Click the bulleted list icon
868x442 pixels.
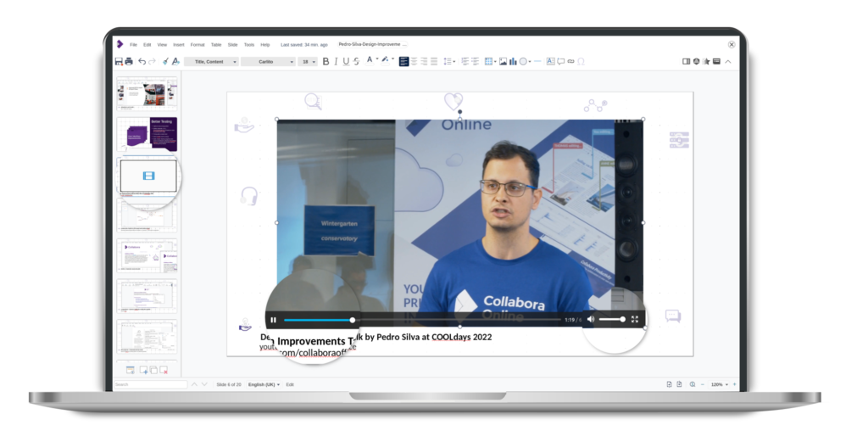(475, 61)
